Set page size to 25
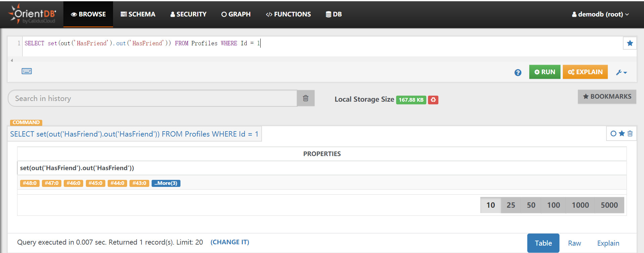 511,205
